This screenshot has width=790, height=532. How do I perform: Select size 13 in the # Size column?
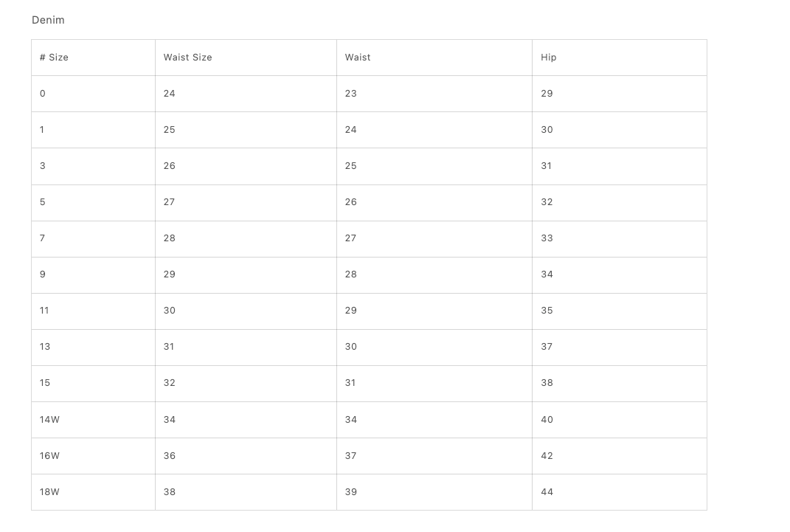(x=45, y=347)
